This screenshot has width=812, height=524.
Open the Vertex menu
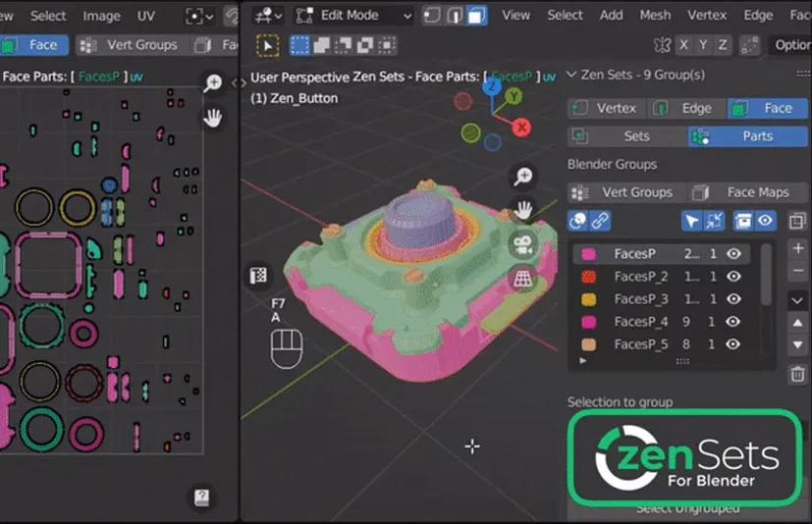(707, 16)
